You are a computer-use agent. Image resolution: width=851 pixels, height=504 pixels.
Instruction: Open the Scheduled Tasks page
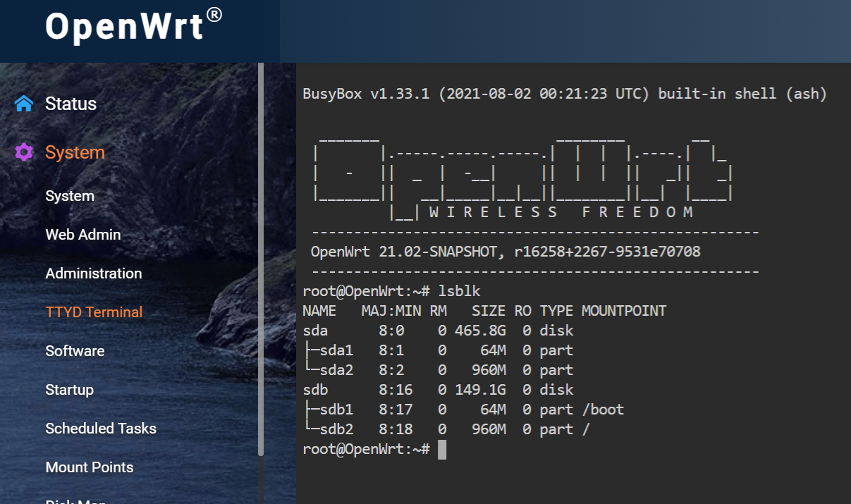pyautogui.click(x=101, y=429)
